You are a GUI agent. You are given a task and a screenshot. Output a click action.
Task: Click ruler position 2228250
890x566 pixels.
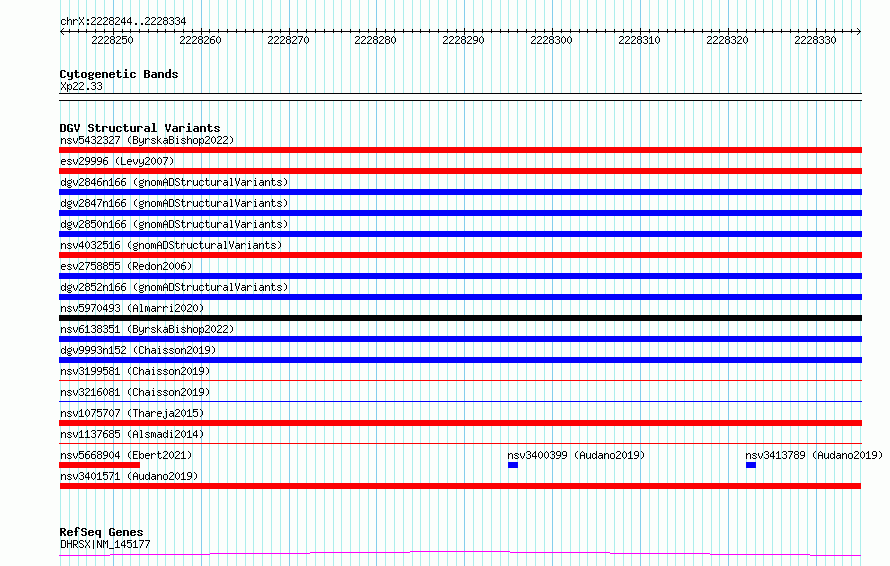click(112, 40)
